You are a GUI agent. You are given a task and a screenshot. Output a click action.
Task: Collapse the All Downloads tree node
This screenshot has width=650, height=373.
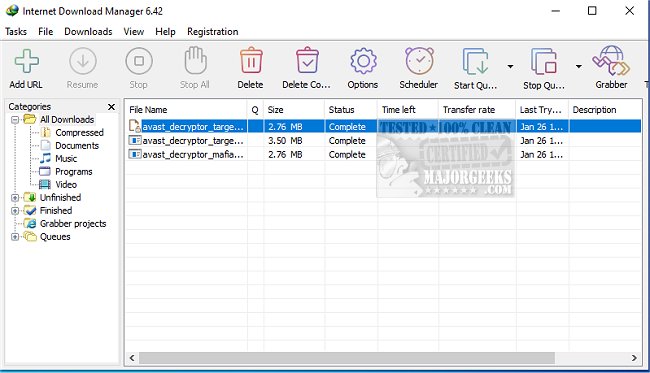point(15,120)
